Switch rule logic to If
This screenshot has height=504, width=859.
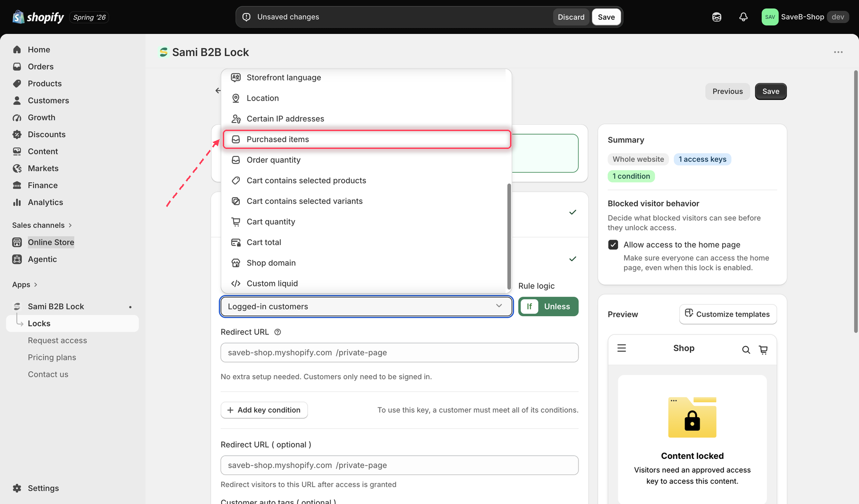(x=529, y=307)
